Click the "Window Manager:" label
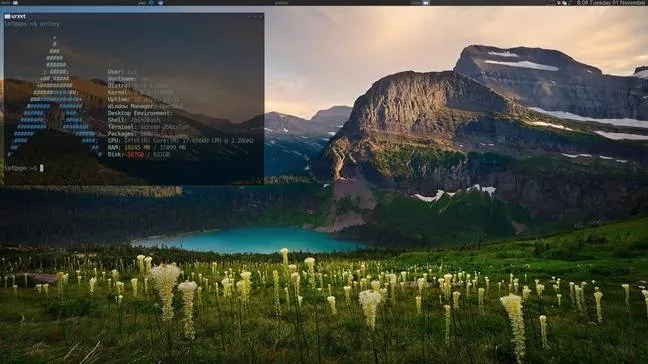The height and width of the screenshot is (364, 648). (132, 106)
